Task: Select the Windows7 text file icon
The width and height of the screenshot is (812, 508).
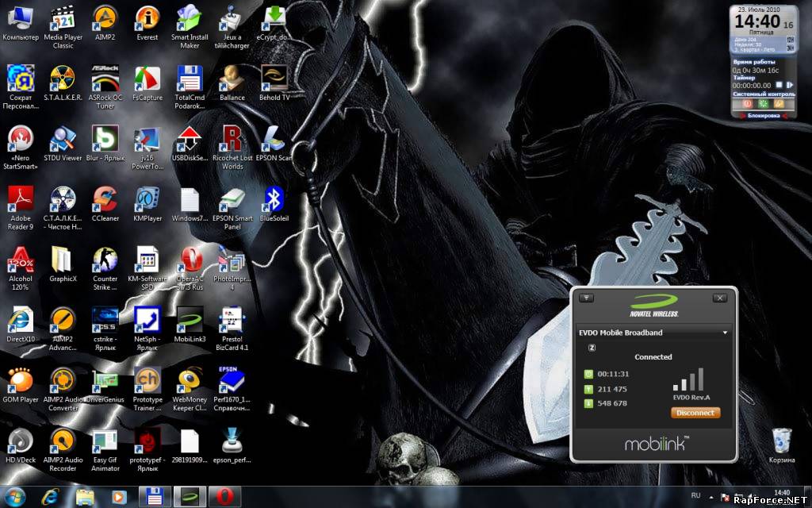Action: pyautogui.click(x=190, y=204)
